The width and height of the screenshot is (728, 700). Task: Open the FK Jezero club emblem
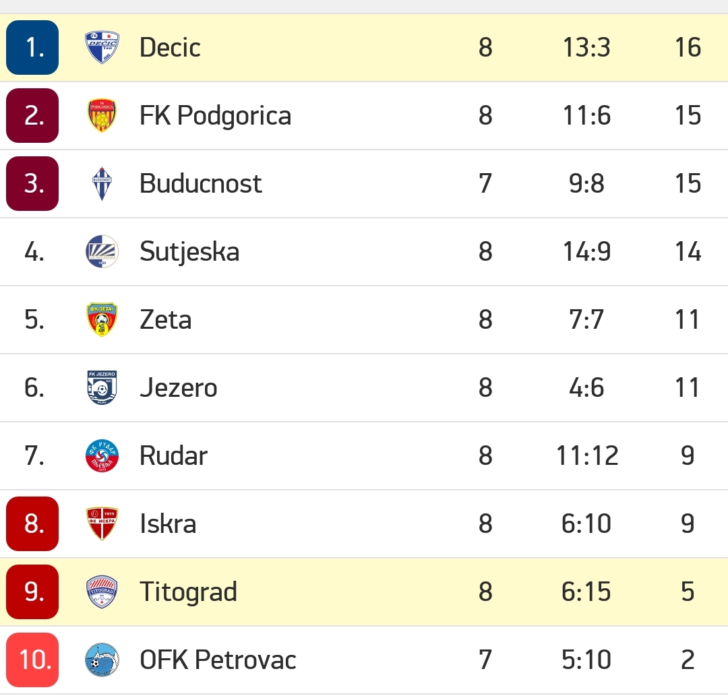coord(102,387)
